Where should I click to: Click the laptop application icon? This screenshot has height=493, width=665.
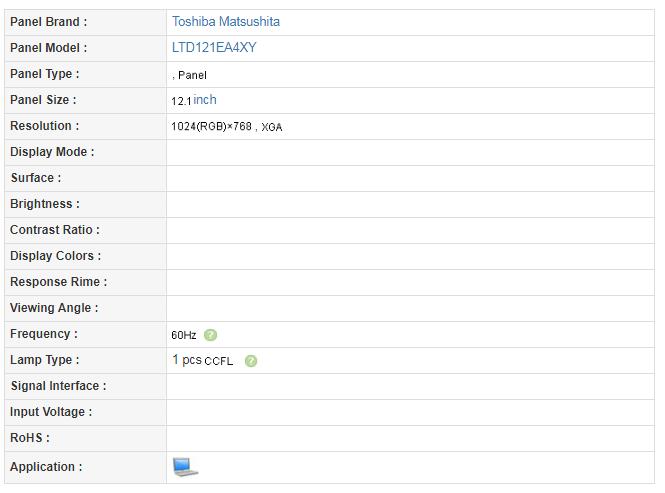coord(185,466)
